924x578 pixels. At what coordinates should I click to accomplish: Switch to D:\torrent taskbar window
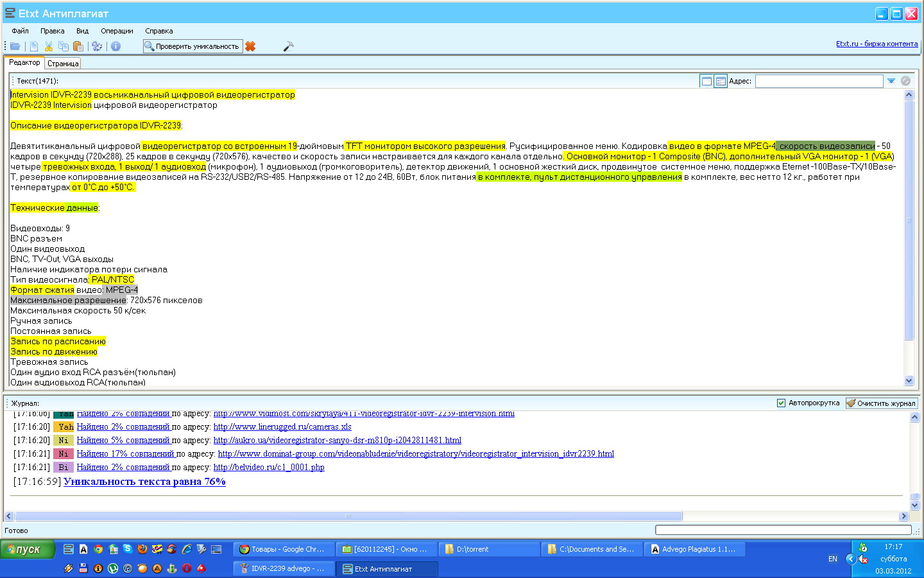(x=489, y=549)
